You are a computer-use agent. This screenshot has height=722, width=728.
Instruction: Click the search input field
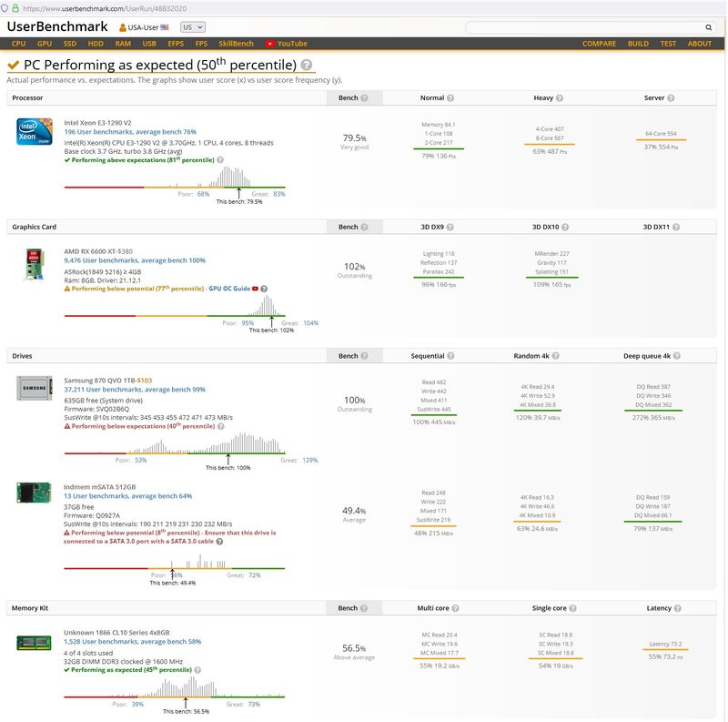[585, 27]
